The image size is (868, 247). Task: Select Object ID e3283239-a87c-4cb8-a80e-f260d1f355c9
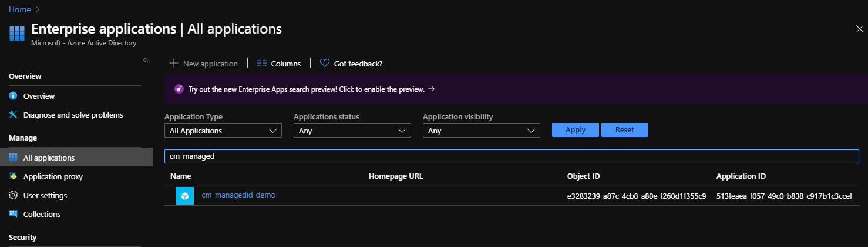[x=637, y=195]
